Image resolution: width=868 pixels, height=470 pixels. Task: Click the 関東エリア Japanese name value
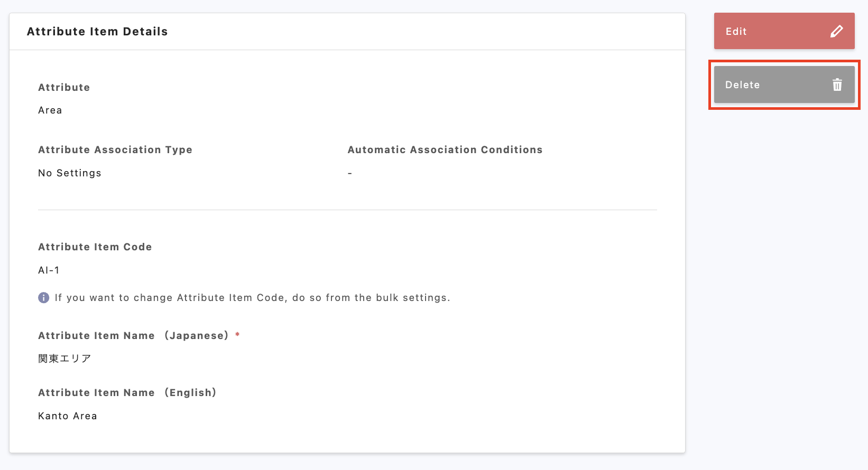tap(64, 359)
